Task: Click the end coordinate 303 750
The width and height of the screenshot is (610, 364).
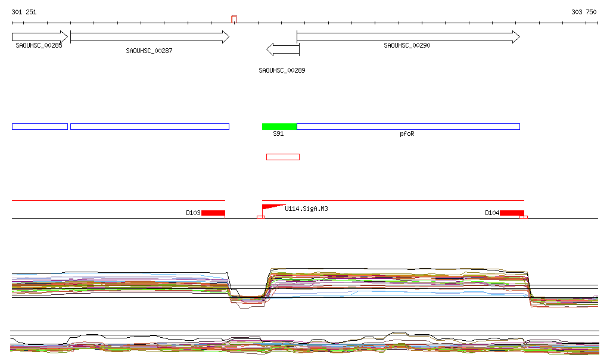Action: [583, 12]
